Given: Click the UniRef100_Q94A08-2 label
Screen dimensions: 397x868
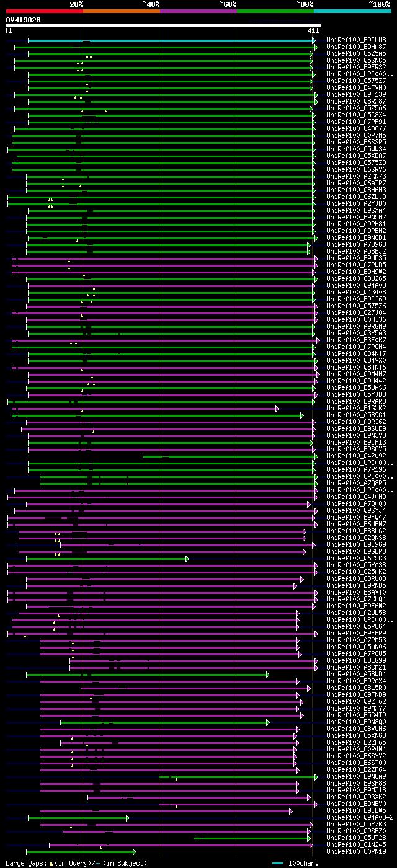Looking at the screenshot, I should point(360,817).
